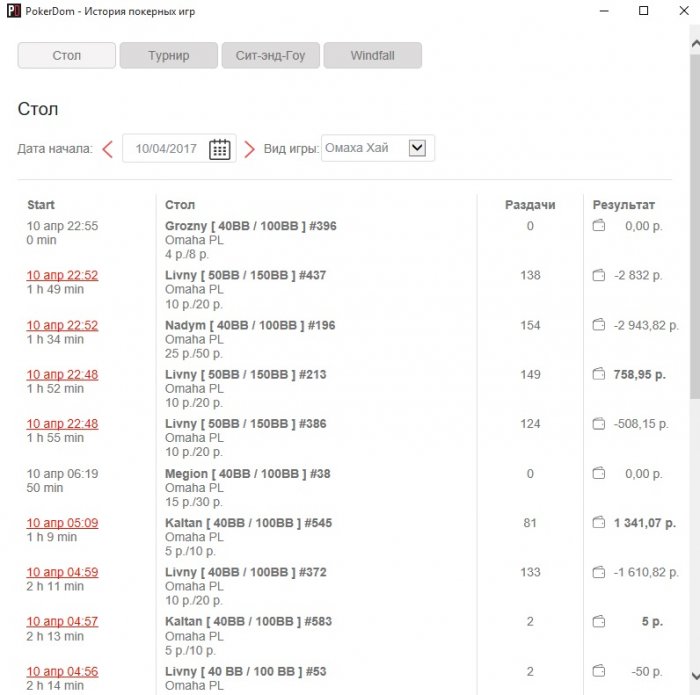Image resolution: width=700 pixels, height=695 pixels.
Task: Click the PokerDom logo in title bar
Action: coord(14,11)
